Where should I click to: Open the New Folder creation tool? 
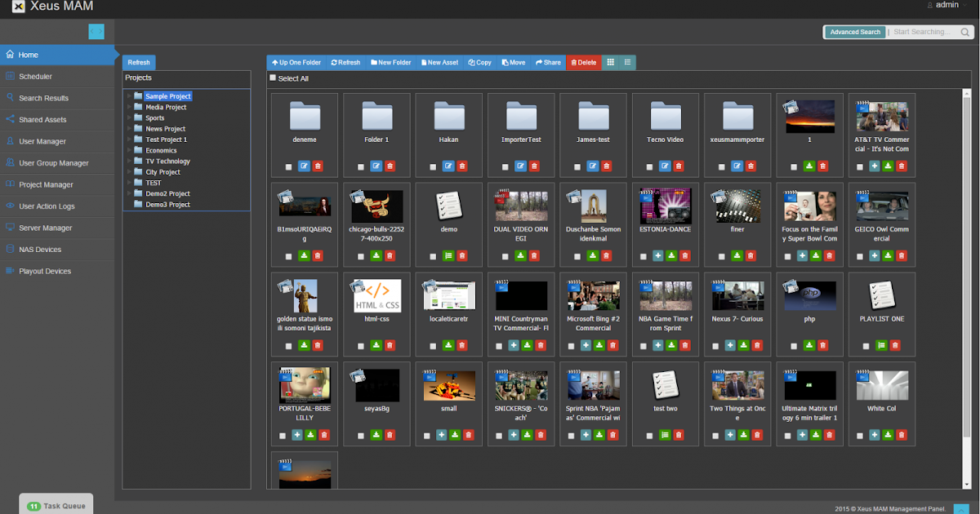pos(390,62)
